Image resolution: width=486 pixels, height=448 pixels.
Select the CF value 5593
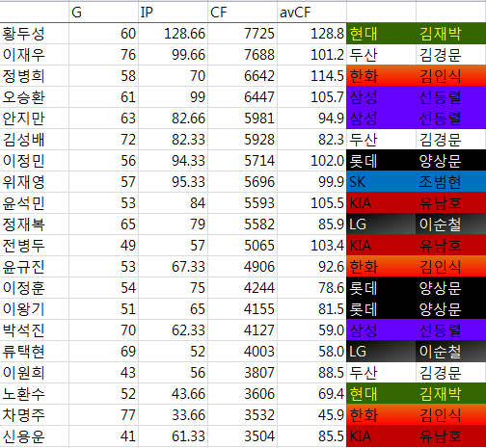[242, 203]
